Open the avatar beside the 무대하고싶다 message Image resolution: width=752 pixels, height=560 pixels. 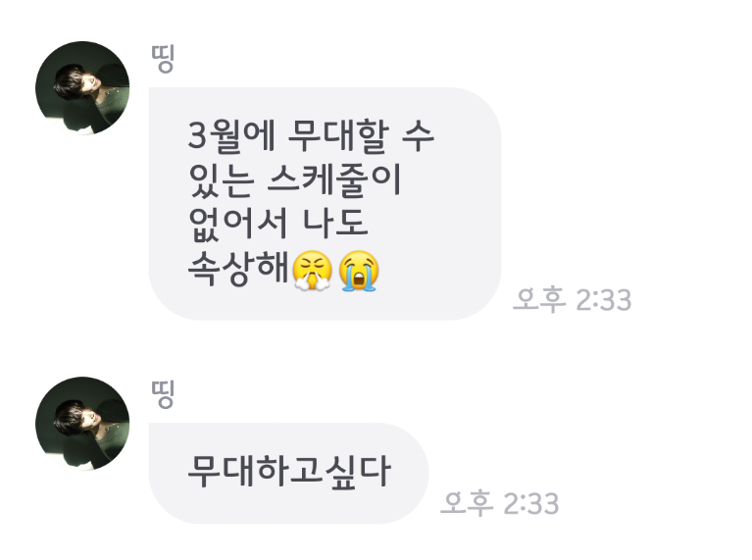(82, 424)
